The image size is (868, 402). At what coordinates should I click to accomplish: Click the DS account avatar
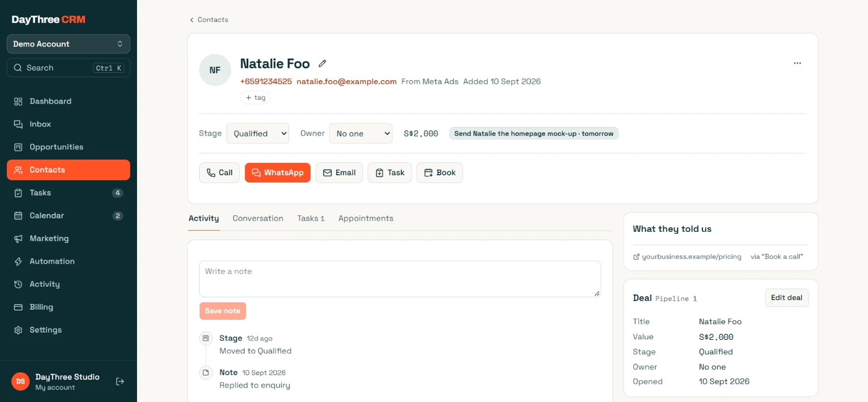(20, 381)
